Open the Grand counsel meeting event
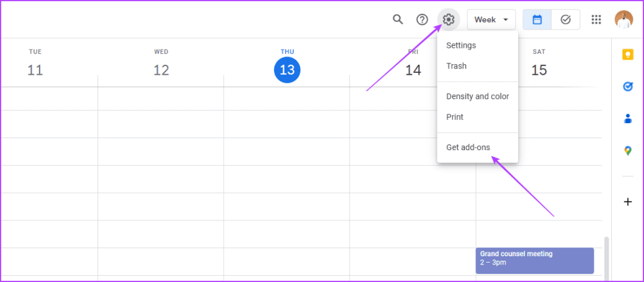The image size is (644, 282). [535, 260]
